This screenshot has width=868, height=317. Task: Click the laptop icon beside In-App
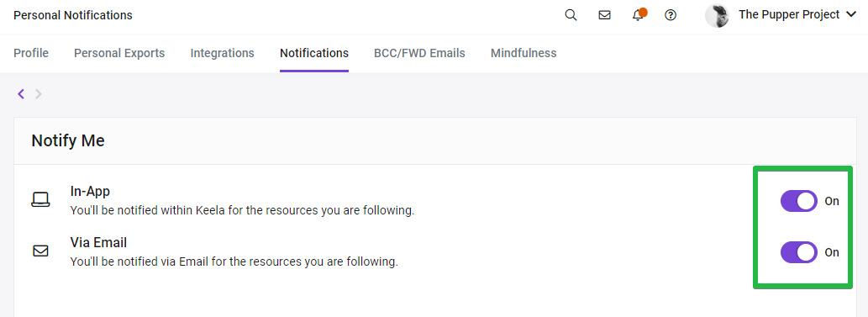pyautogui.click(x=40, y=199)
